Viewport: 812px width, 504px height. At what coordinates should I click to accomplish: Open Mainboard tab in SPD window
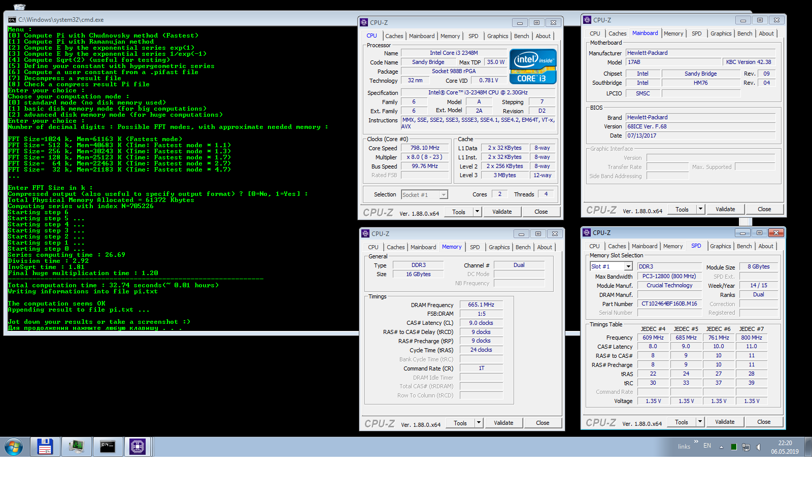pyautogui.click(x=645, y=246)
